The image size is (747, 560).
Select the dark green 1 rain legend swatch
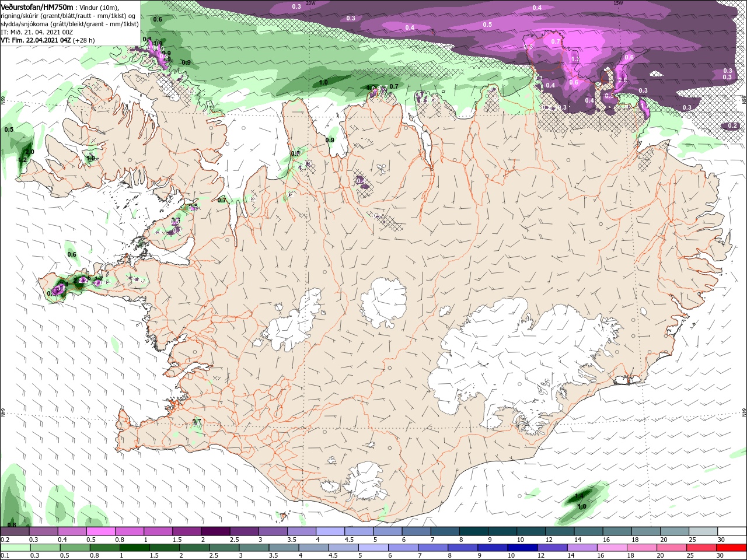coord(134,548)
